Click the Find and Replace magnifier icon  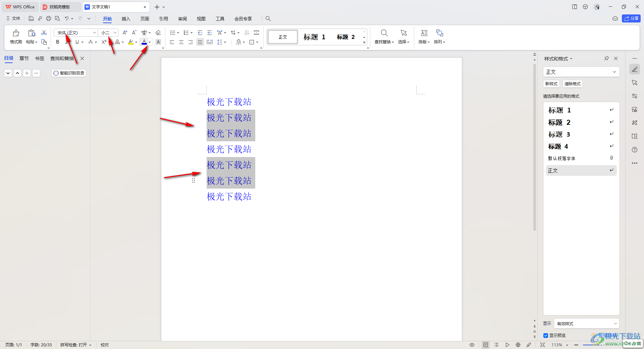tap(384, 33)
